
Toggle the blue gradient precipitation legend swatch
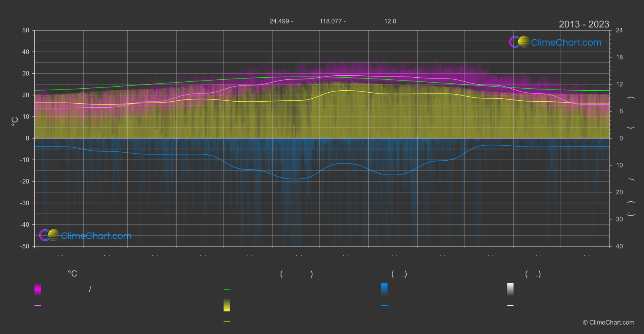[384, 289]
